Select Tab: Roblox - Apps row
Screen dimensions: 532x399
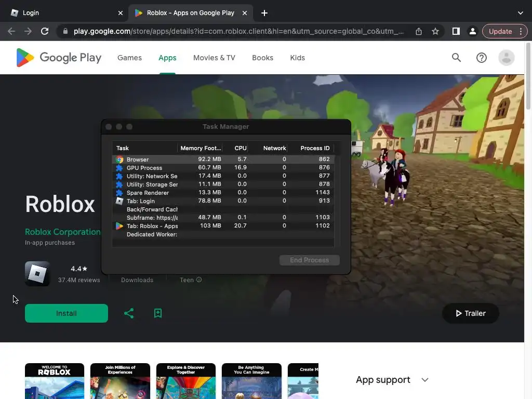(223, 226)
